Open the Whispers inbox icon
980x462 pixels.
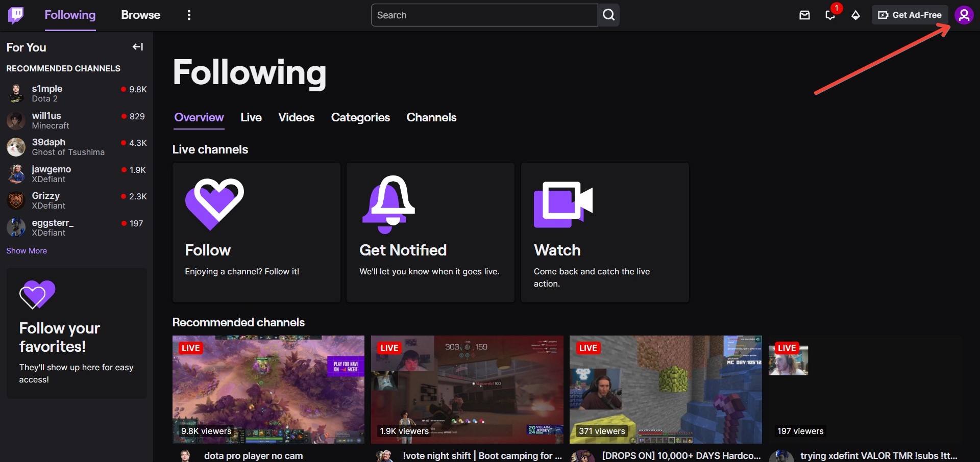click(804, 15)
